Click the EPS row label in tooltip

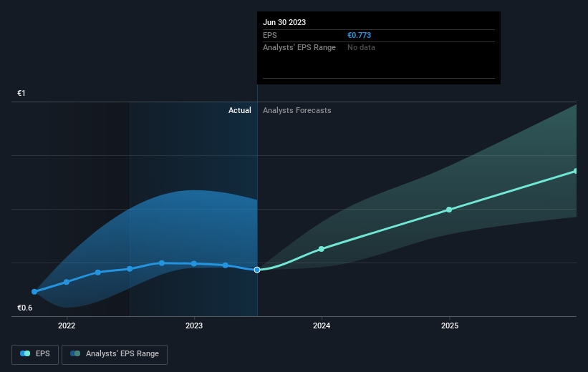[269, 35]
